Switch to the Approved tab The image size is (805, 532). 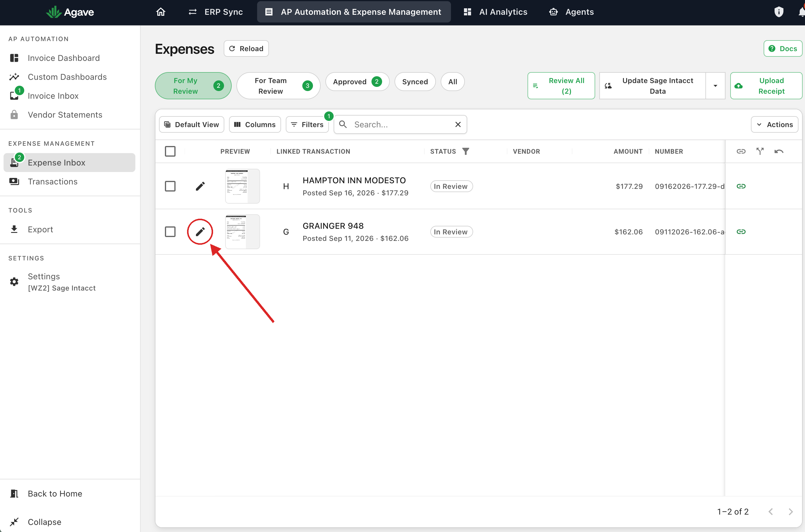[x=357, y=82]
